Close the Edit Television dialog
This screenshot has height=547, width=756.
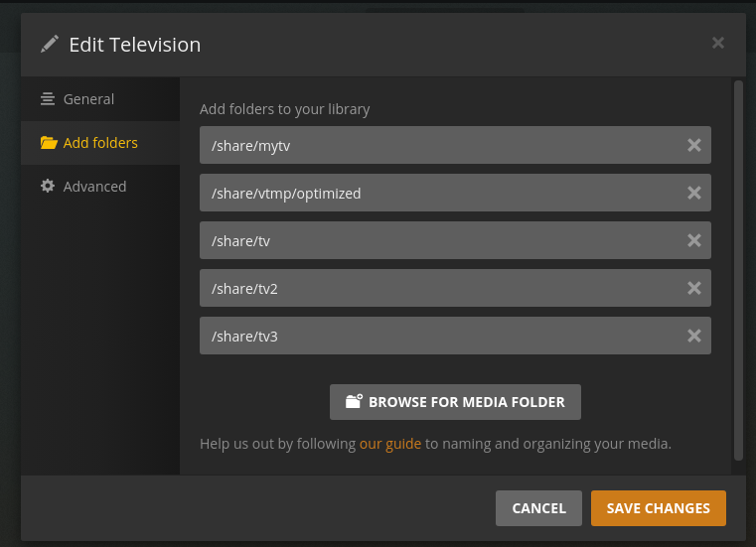point(718,43)
